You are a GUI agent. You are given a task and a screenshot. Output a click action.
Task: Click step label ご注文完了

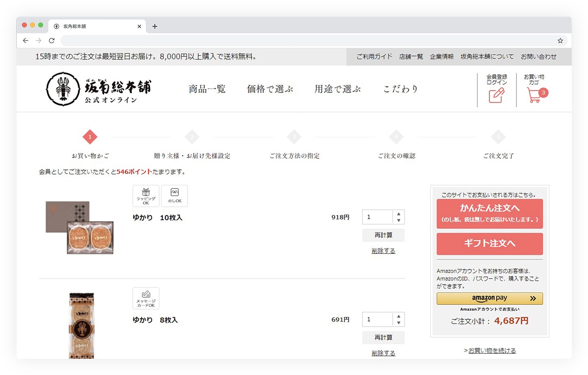[499, 156]
